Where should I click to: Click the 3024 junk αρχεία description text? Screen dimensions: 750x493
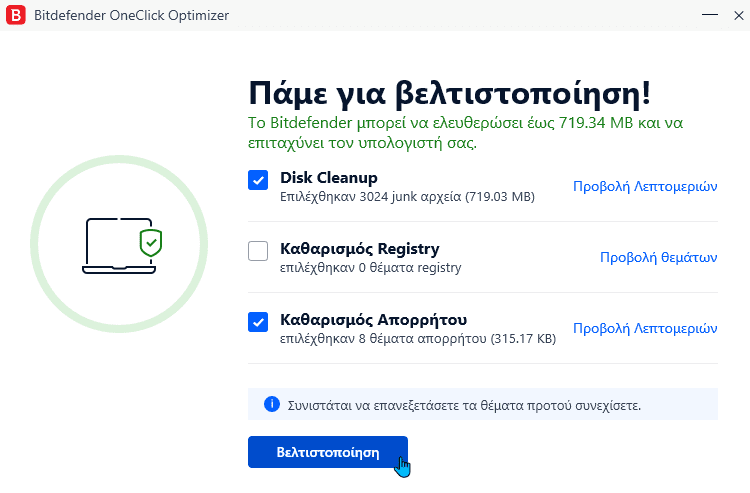(x=407, y=197)
